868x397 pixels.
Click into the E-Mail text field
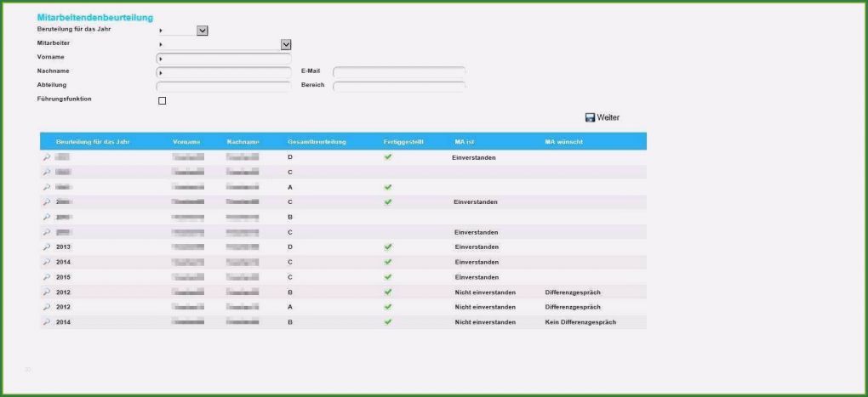click(x=400, y=72)
